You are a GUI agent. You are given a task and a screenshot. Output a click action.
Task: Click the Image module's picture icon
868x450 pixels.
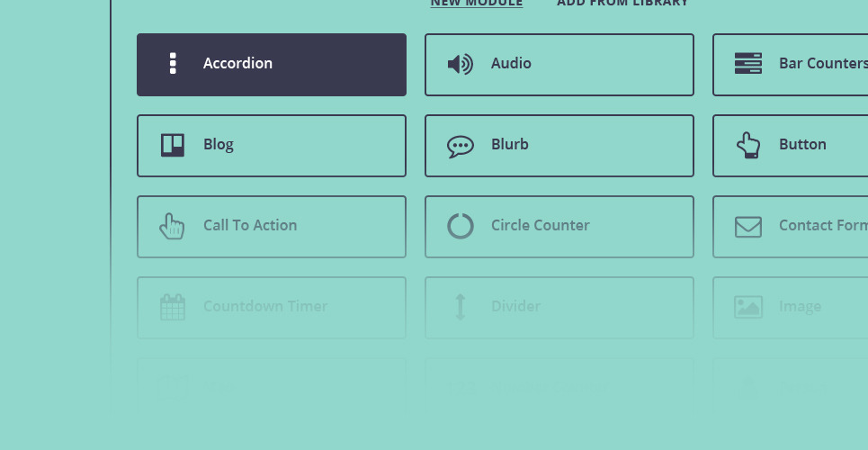pyautogui.click(x=747, y=307)
